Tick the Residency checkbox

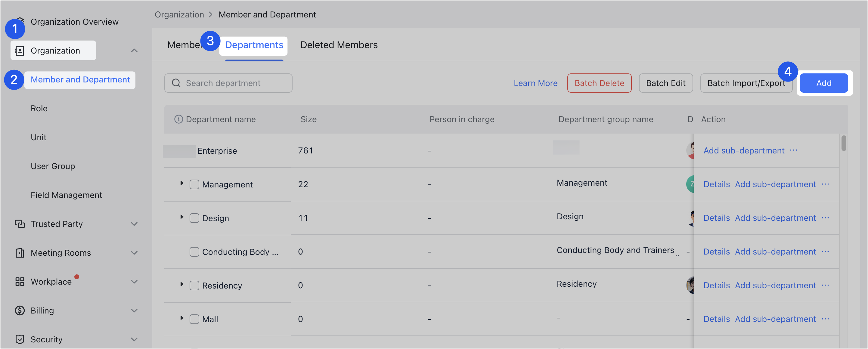[194, 285]
